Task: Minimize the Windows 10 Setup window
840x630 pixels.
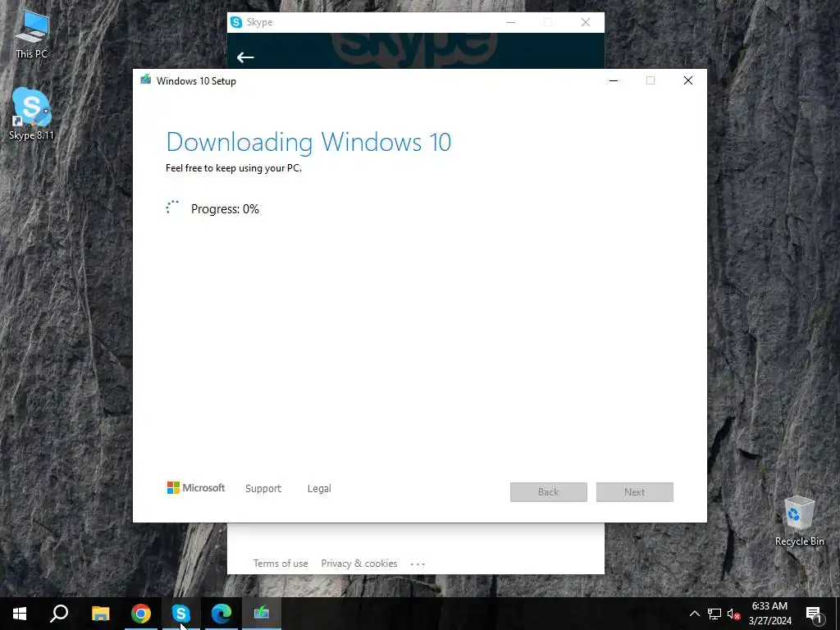Action: [x=614, y=80]
